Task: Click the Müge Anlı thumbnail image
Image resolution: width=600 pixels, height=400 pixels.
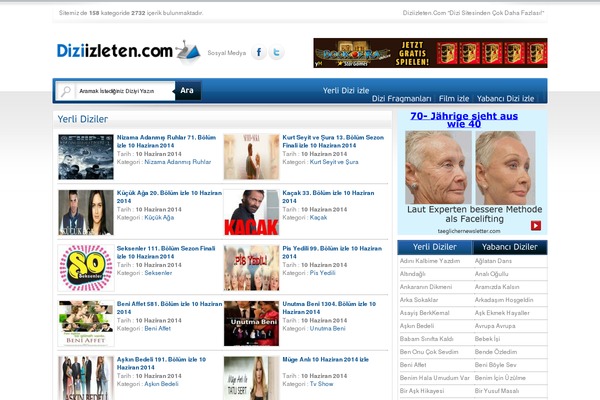Action: [251, 378]
